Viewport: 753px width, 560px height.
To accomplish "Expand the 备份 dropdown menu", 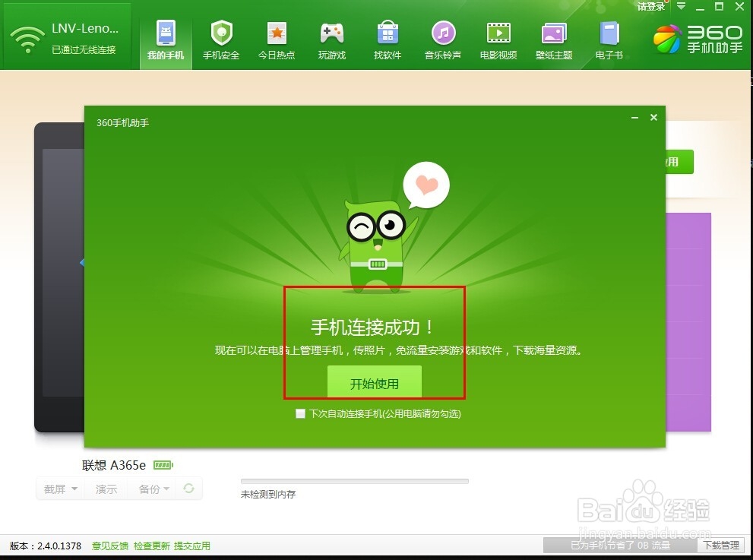I will (152, 489).
